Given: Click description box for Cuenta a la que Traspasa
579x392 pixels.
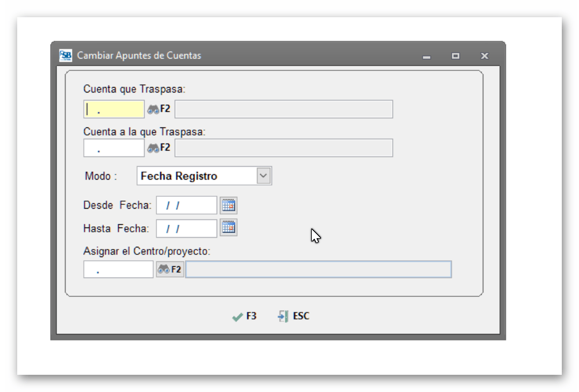Looking at the screenshot, I should point(283,148).
